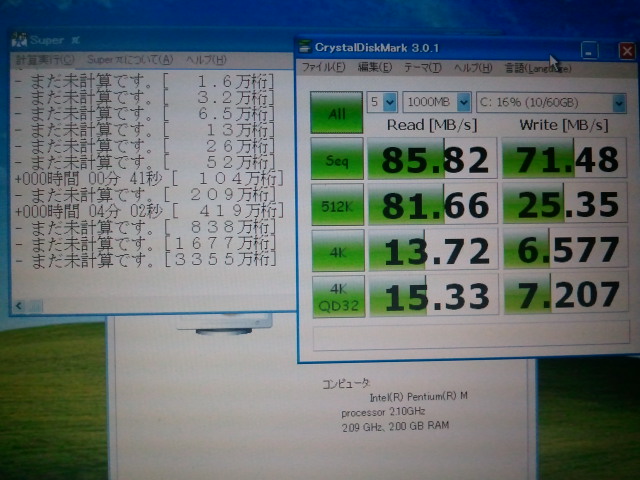Start the 4K QD32 test
This screenshot has height=480, width=640.
tap(338, 297)
